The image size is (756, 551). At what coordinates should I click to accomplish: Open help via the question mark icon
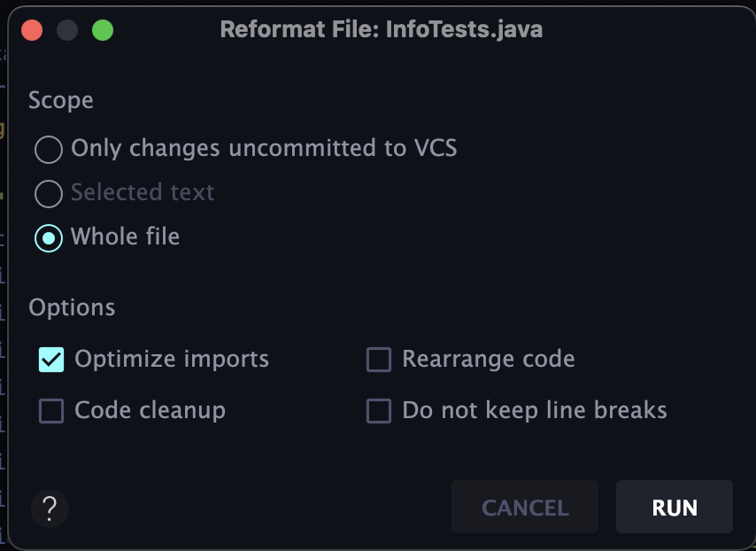50,508
